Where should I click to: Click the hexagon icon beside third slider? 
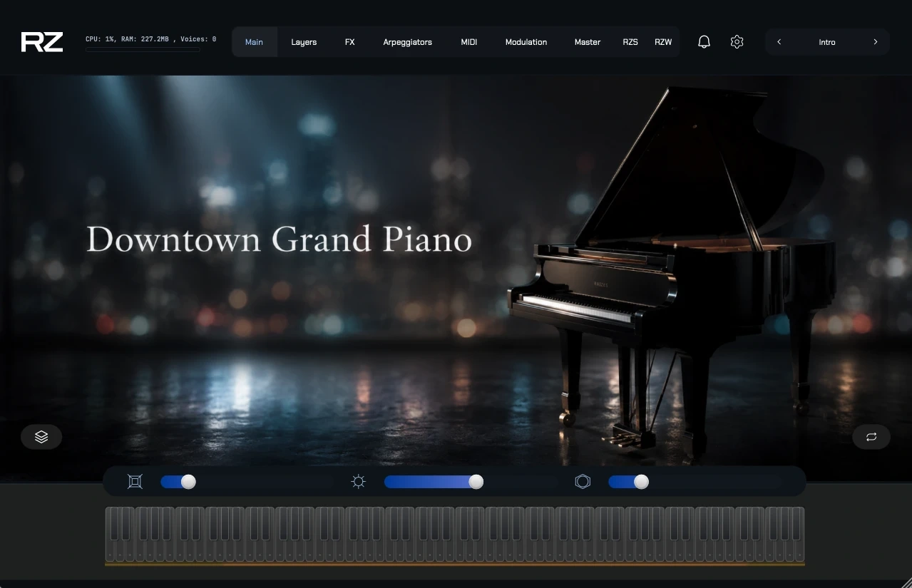point(583,482)
